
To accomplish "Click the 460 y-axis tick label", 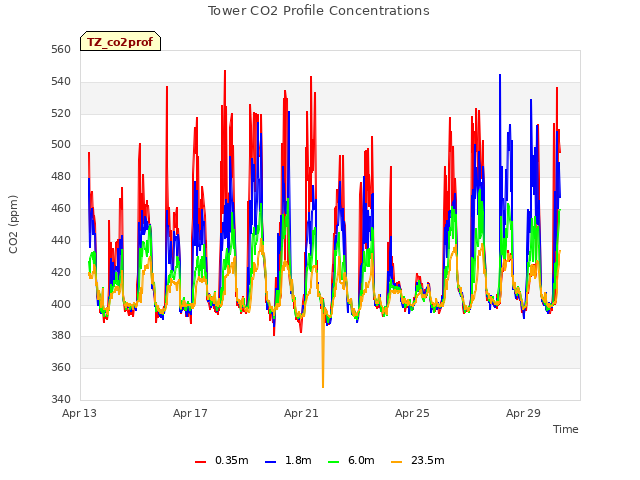I will pos(61,209).
